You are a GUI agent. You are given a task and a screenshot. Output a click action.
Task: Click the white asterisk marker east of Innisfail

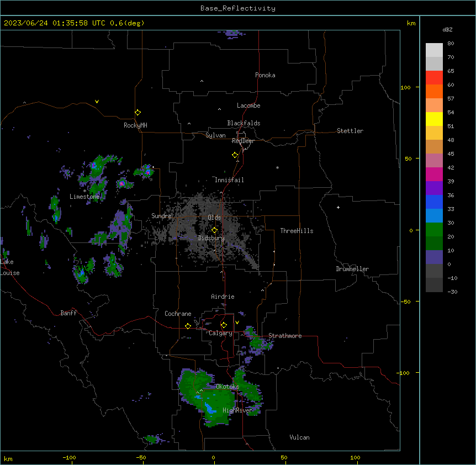click(277, 167)
